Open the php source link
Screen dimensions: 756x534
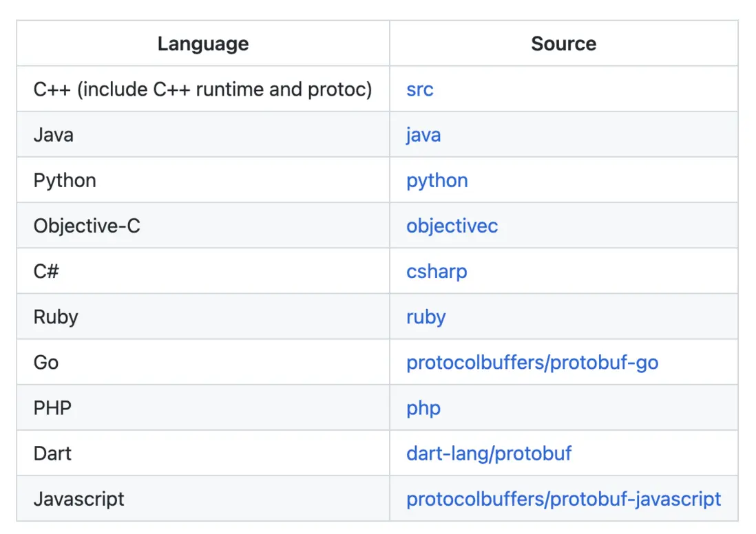(x=423, y=407)
